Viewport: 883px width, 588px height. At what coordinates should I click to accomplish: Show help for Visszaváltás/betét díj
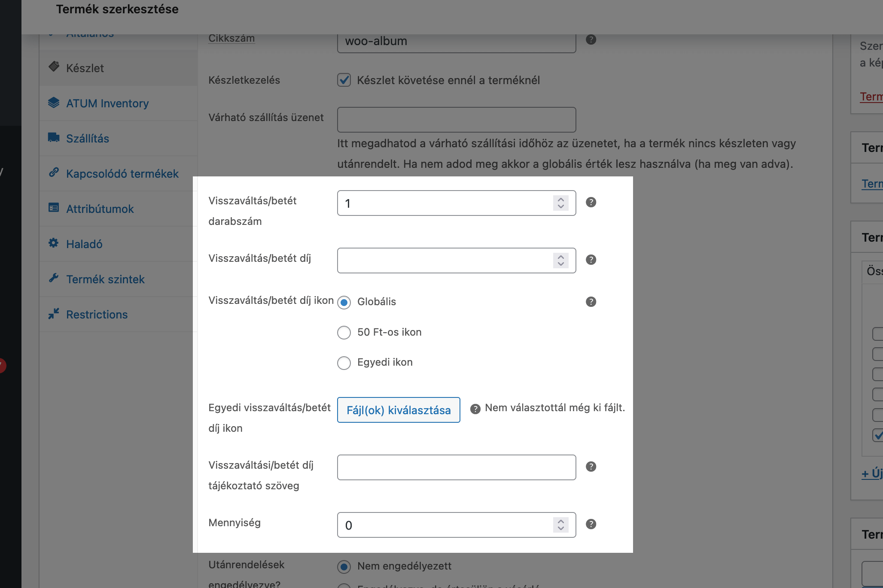pyautogui.click(x=591, y=260)
